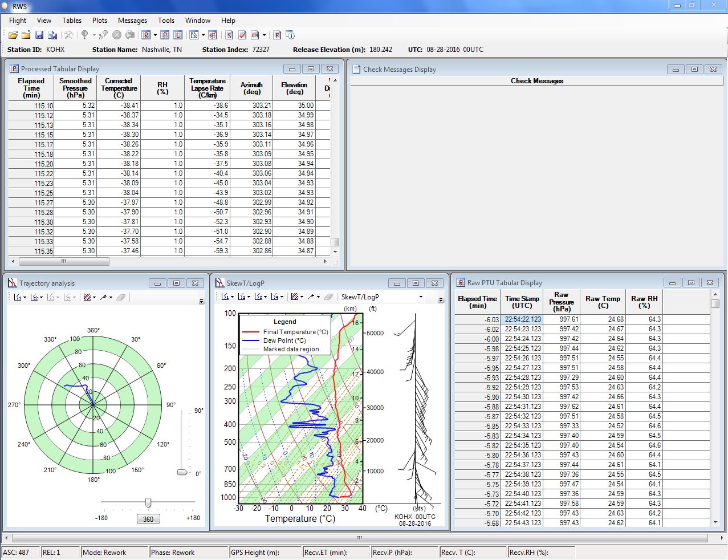The image size is (728, 560).
Task: Expand the dropdown arrow beside 'R' table icon
Action: click(x=155, y=35)
